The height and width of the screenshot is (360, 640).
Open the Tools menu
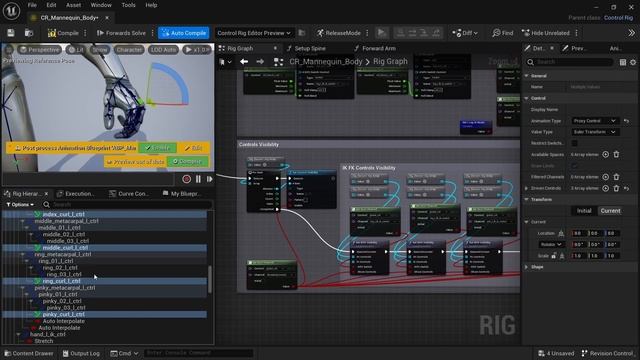tap(128, 5)
